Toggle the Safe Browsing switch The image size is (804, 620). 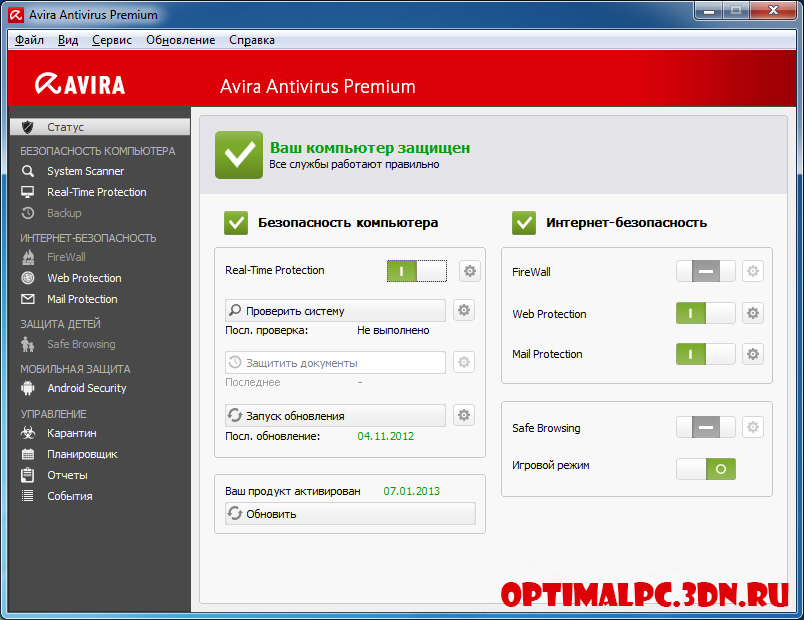click(706, 427)
